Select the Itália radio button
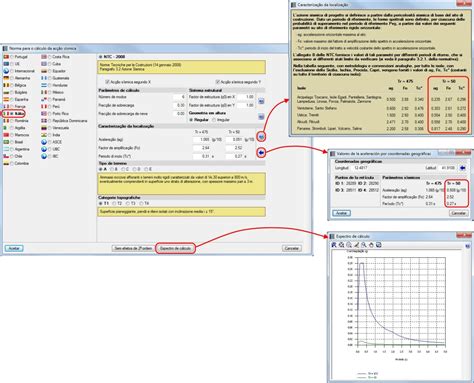474x383 pixels. click(12, 114)
